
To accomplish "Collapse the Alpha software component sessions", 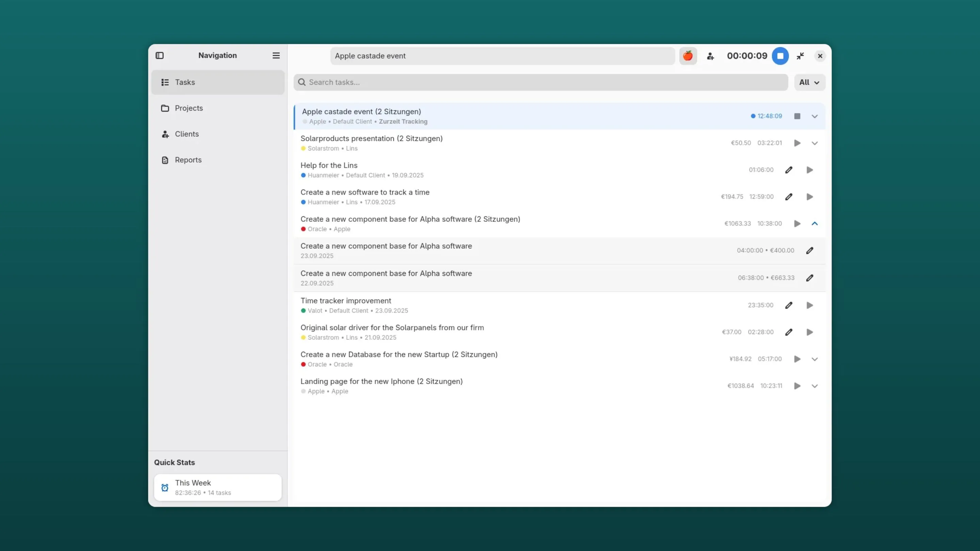I will coord(815,223).
